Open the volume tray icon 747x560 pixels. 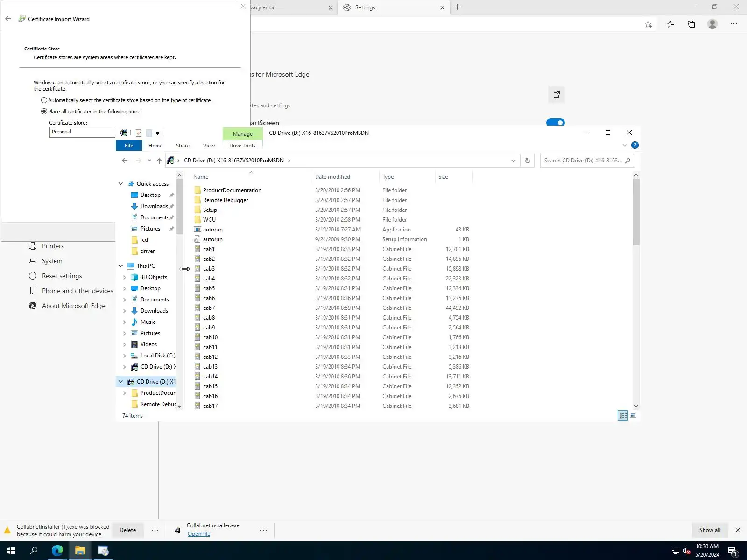(x=687, y=551)
